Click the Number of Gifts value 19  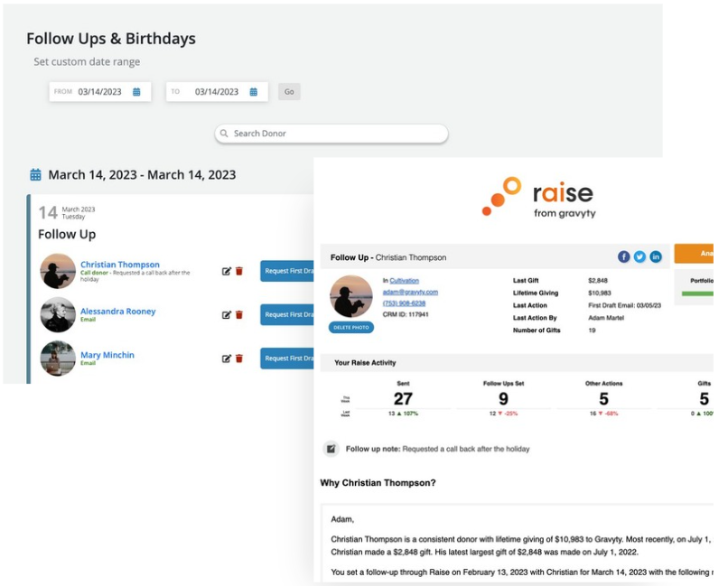(x=592, y=330)
